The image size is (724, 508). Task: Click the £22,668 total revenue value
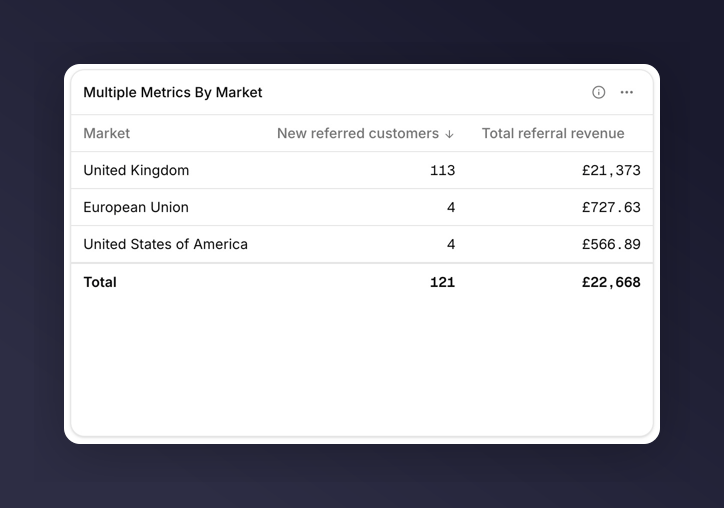(x=611, y=282)
